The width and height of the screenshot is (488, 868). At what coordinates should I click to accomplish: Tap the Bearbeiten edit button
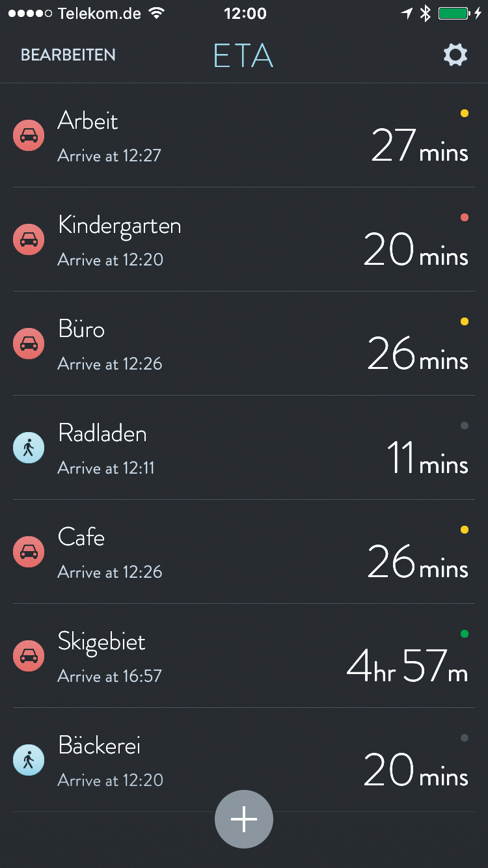68,55
